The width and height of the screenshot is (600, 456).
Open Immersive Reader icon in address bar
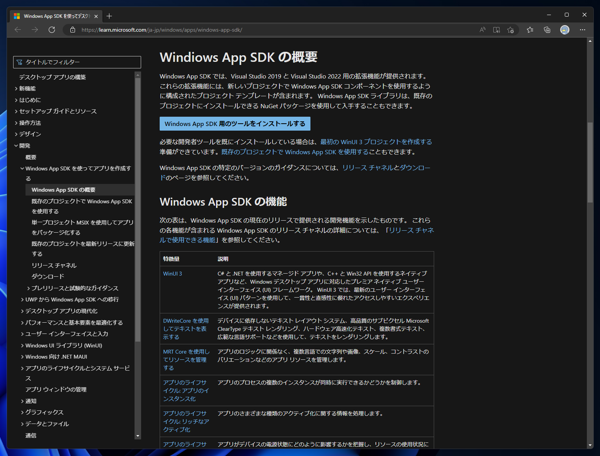click(x=496, y=30)
